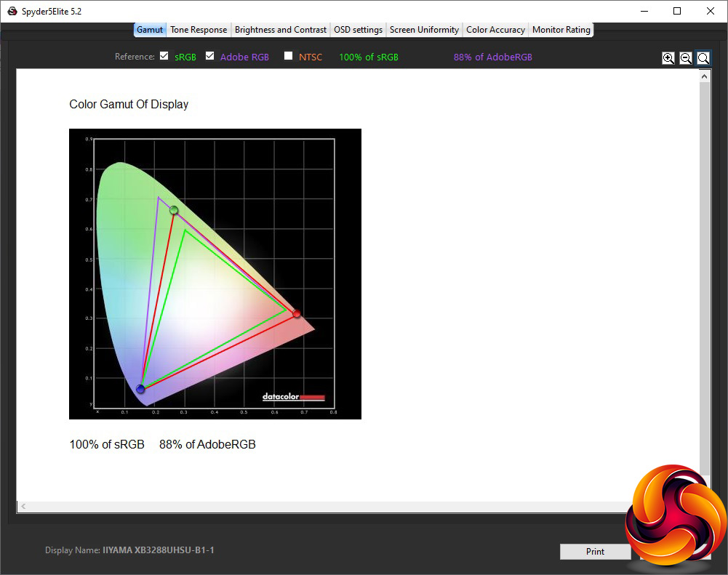
Task: Click the zoom in magnifier icon
Action: [668, 58]
